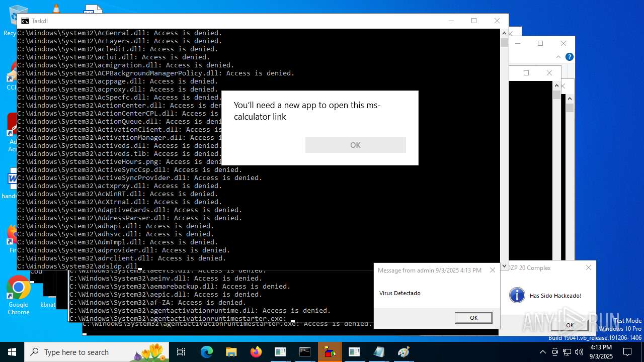Maximize the background window with the help icon

540,43
